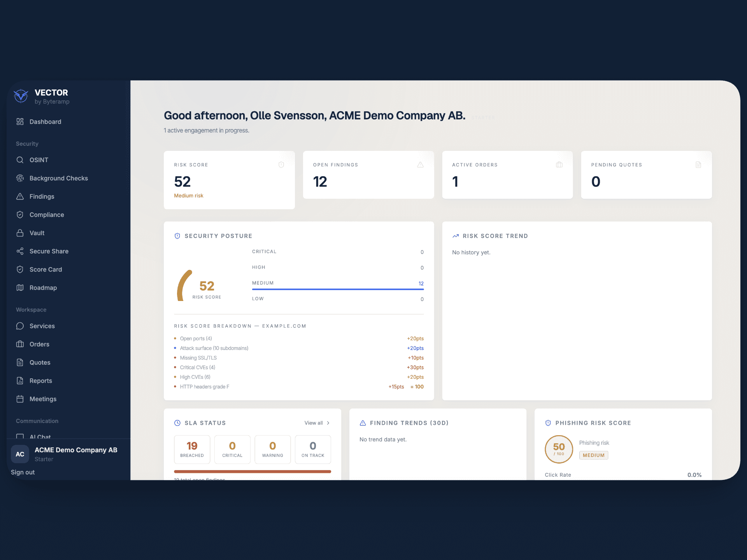This screenshot has height=560, width=747.
Task: Click the Sign out link
Action: tap(23, 472)
